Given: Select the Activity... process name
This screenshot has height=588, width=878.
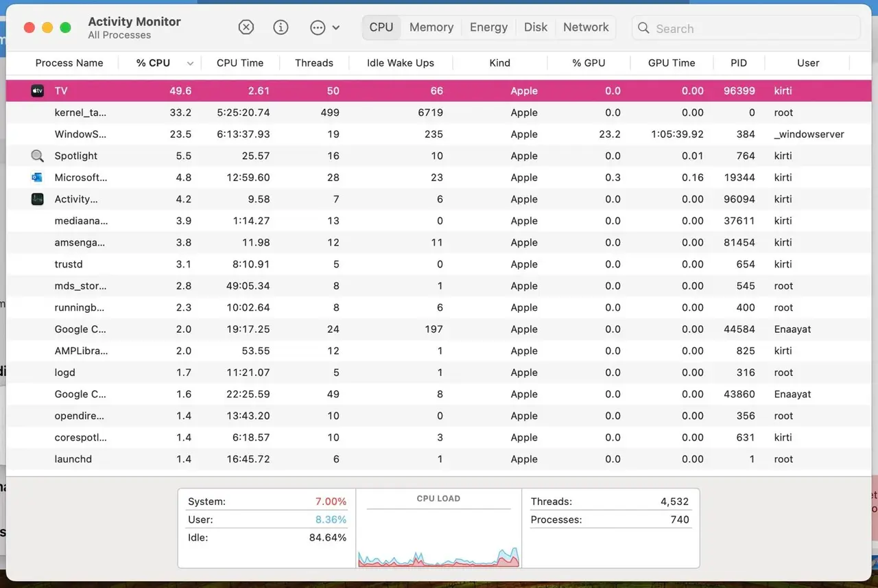Looking at the screenshot, I should (76, 199).
